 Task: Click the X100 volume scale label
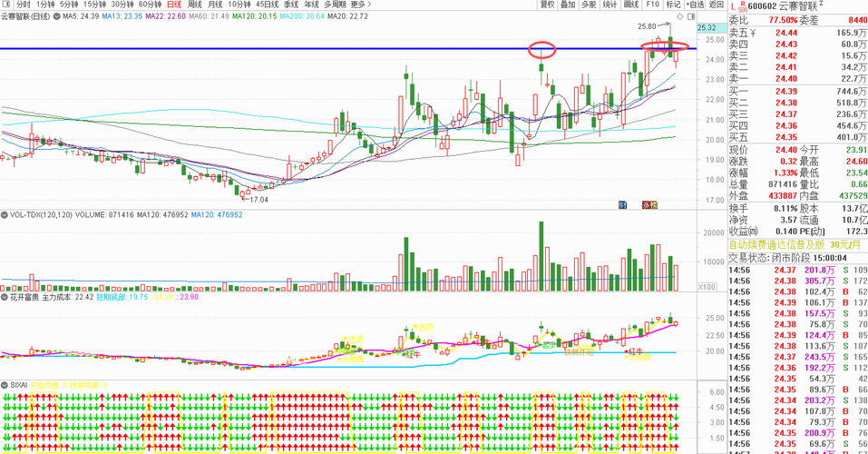click(707, 287)
